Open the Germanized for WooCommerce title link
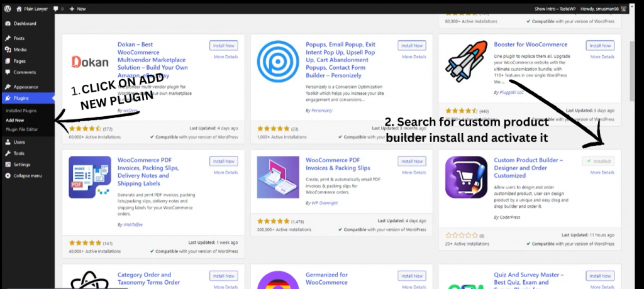Screen dimensions: 644x289 coord(326,275)
